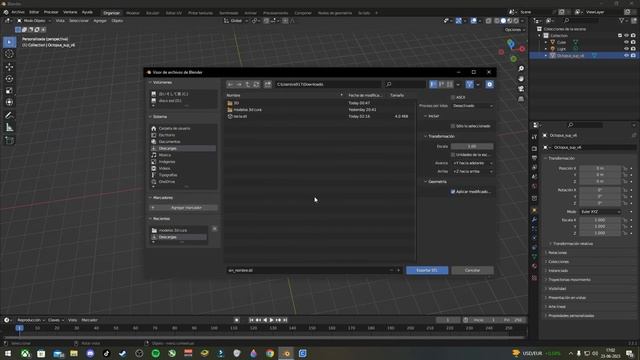Toggle the export options gear icon
Viewport: 640px width, 360px height.
(489, 84)
